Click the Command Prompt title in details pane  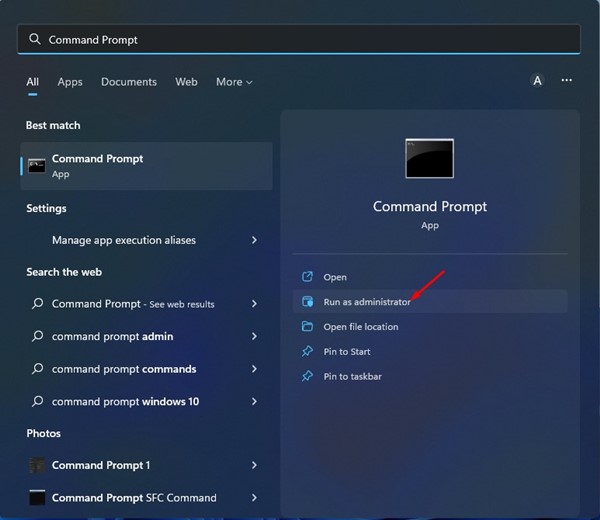[x=430, y=207]
